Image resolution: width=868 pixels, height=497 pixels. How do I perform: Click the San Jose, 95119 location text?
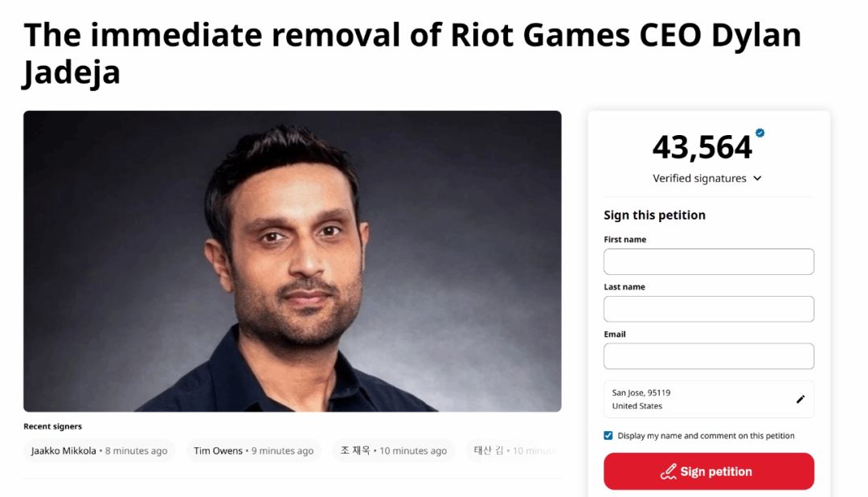[641, 392]
